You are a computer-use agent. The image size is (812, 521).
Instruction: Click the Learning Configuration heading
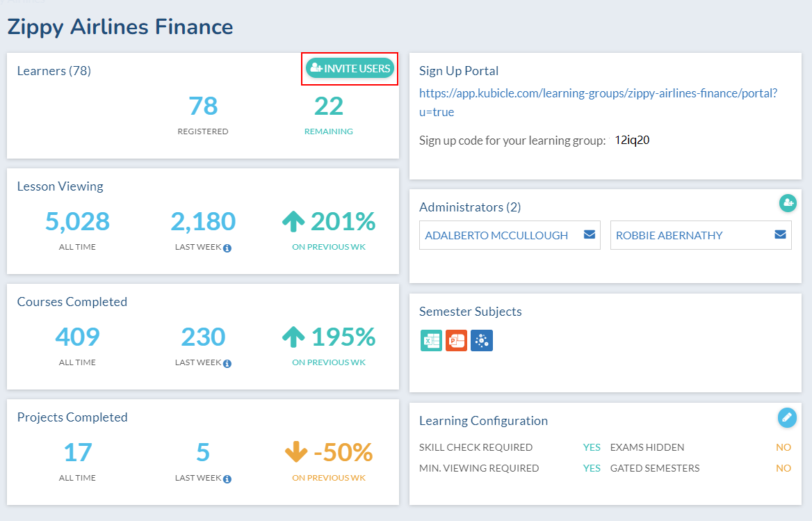pyautogui.click(x=483, y=421)
